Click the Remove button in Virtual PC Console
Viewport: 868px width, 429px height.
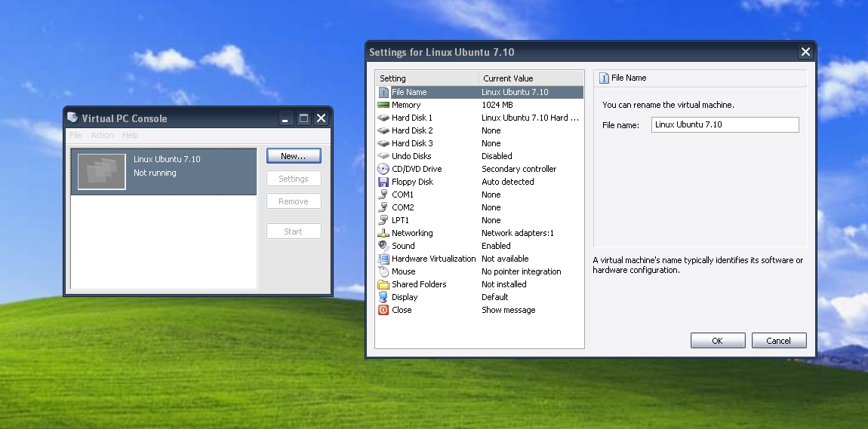pos(294,201)
